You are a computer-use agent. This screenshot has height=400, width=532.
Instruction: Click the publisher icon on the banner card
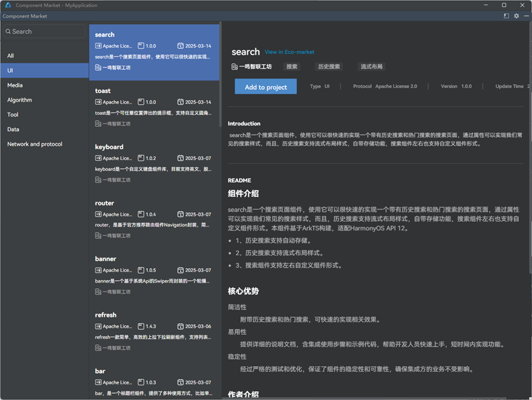(x=98, y=292)
